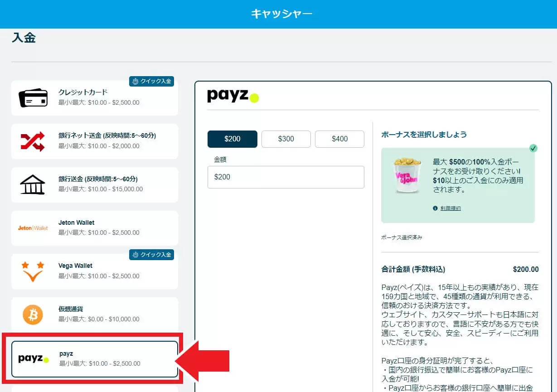
Task: Choose Vega Wallet payment method
Action: [95, 271]
